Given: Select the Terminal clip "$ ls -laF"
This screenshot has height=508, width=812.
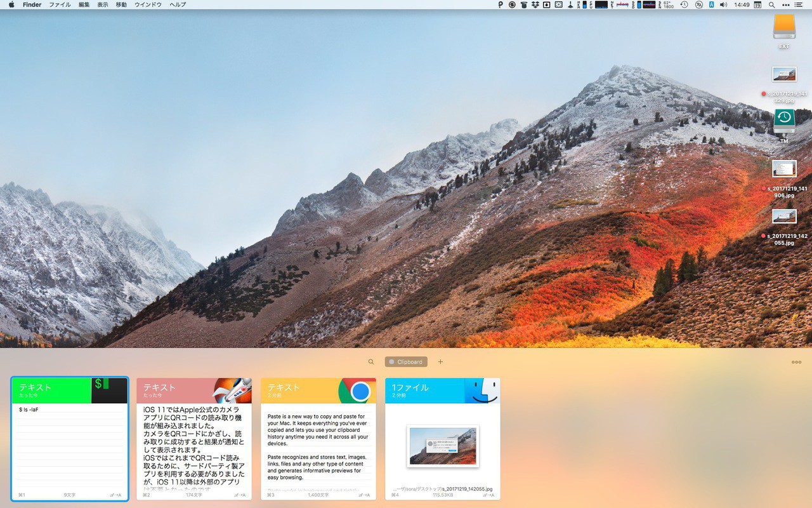Looking at the screenshot, I should (x=70, y=439).
